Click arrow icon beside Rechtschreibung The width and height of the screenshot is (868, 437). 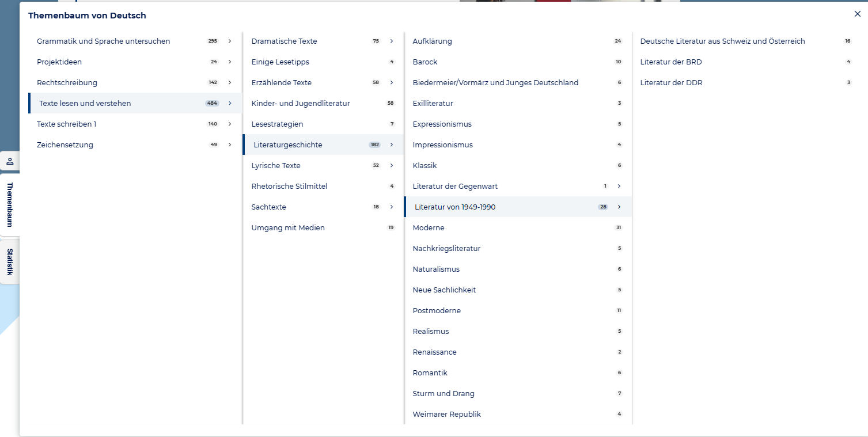[x=230, y=83]
